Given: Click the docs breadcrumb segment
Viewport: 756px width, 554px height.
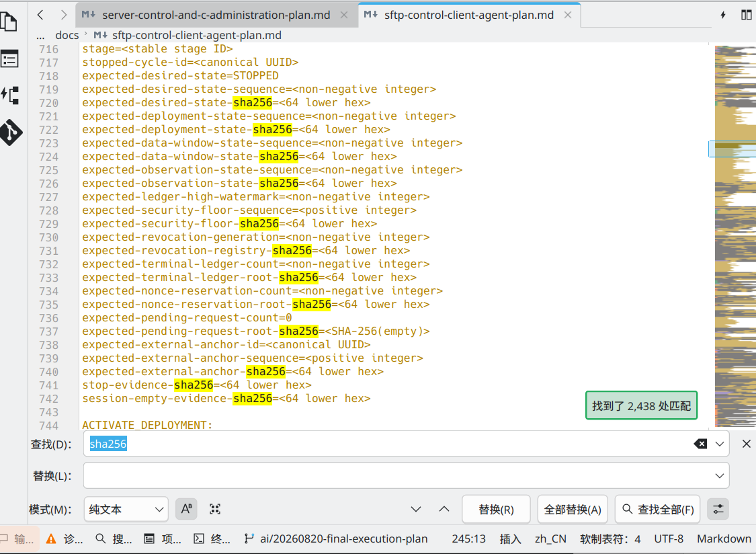Looking at the screenshot, I should [67, 35].
